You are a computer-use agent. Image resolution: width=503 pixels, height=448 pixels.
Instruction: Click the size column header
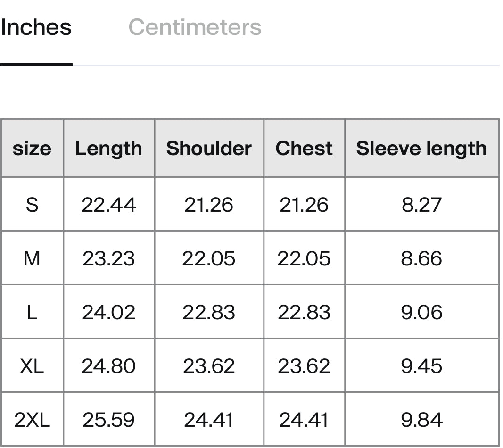point(32,148)
